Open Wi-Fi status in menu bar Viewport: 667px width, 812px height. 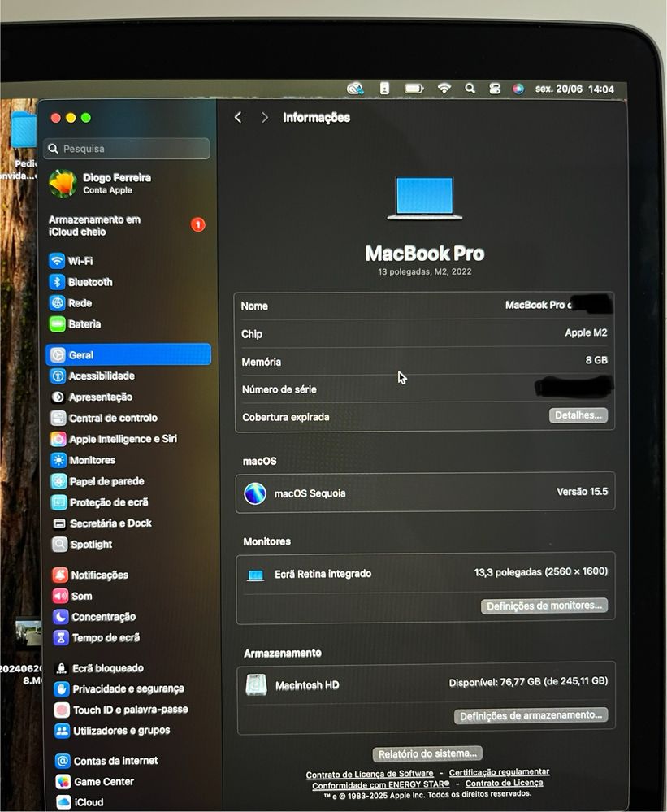pos(444,88)
